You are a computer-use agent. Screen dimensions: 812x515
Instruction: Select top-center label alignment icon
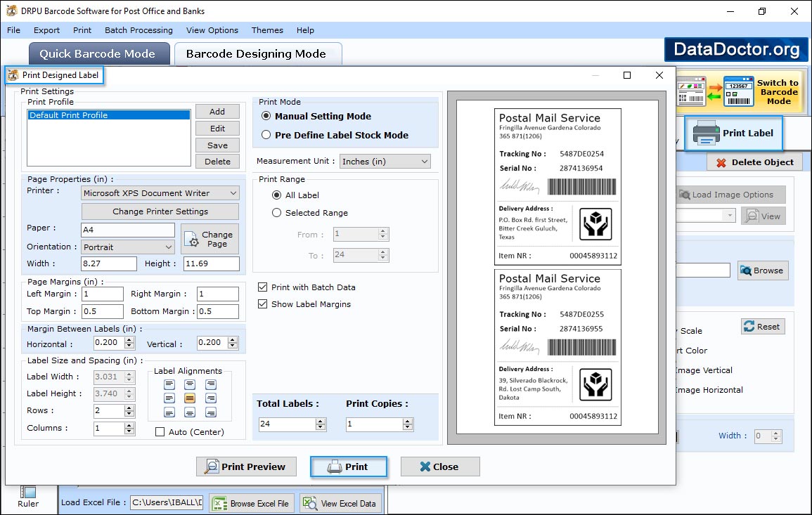coord(190,384)
